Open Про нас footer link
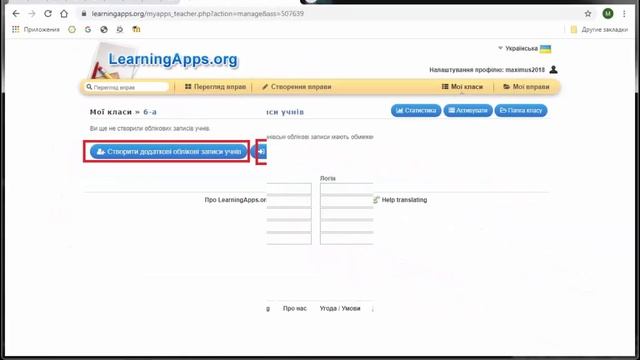The image size is (640, 360). coord(295,309)
